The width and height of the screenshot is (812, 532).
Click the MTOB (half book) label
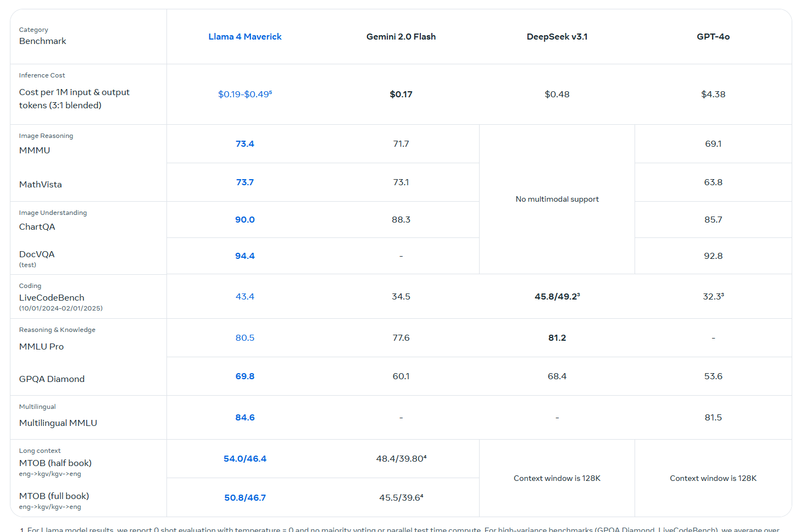[55, 463]
